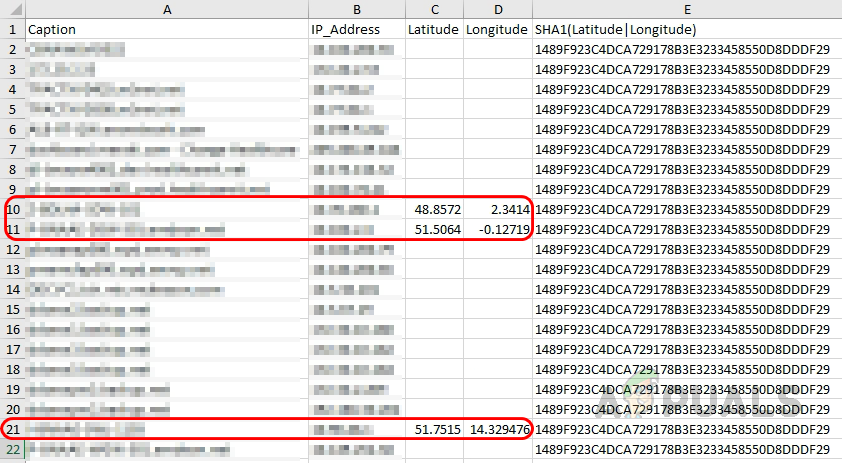
Task: Select column D header
Action: click(498, 9)
